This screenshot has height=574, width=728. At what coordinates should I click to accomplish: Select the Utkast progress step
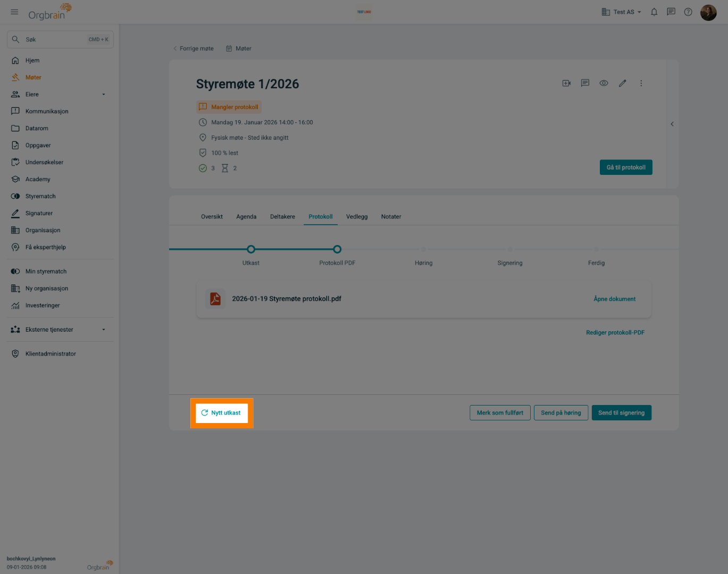pyautogui.click(x=251, y=249)
